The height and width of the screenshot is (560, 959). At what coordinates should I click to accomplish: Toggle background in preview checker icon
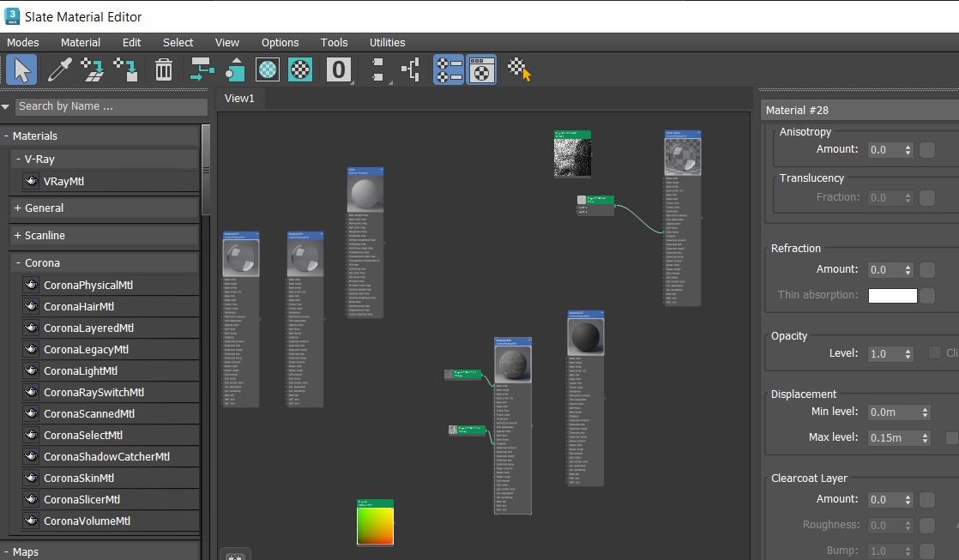299,69
